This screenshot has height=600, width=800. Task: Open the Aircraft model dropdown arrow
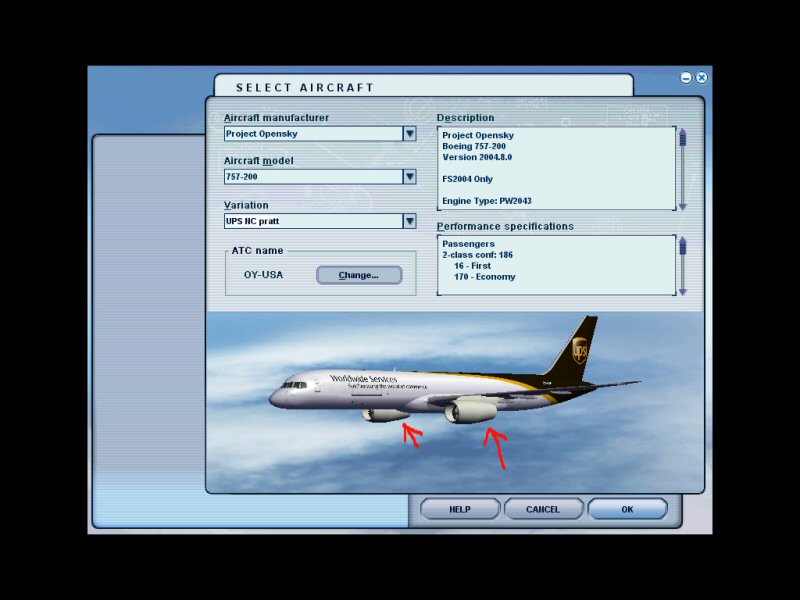pos(410,177)
